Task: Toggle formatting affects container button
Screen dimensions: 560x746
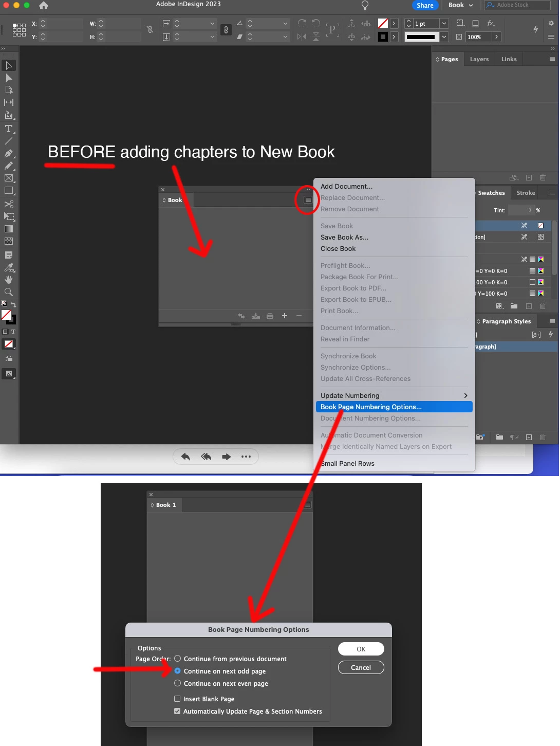Action: pos(5,332)
